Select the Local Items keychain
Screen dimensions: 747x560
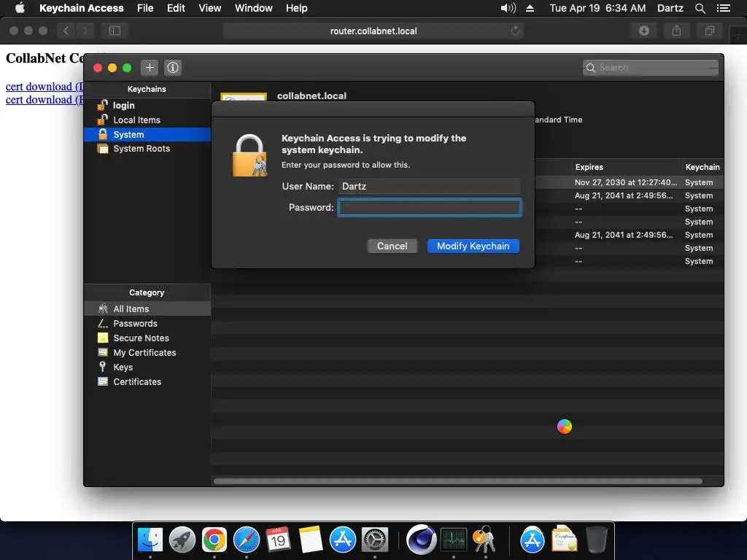click(136, 120)
